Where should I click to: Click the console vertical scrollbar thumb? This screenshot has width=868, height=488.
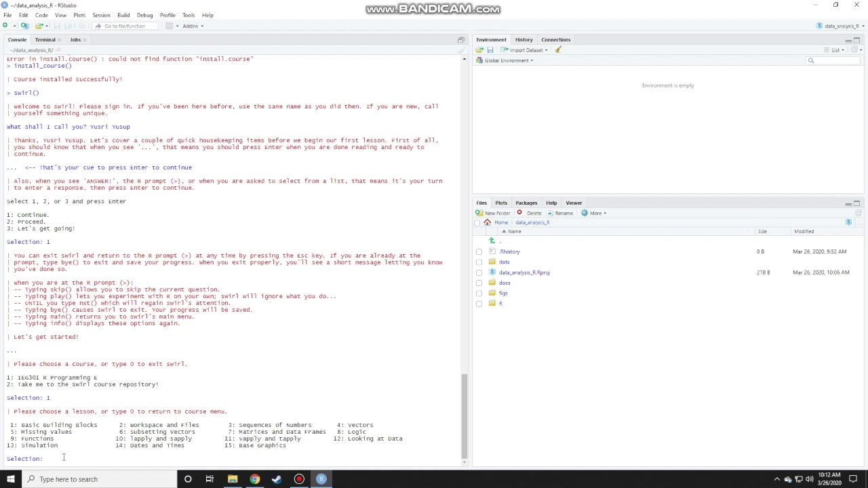[x=465, y=415]
